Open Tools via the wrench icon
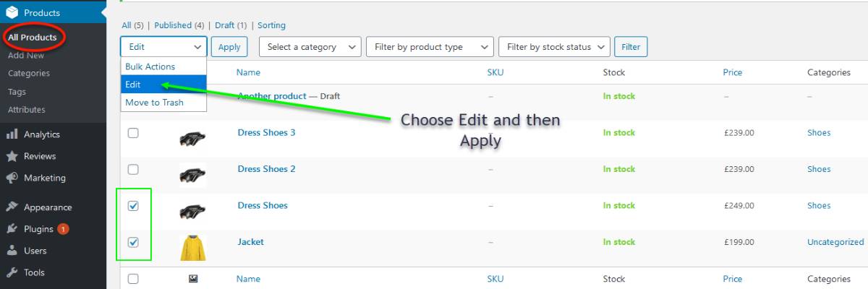This screenshot has width=868, height=289. point(12,272)
